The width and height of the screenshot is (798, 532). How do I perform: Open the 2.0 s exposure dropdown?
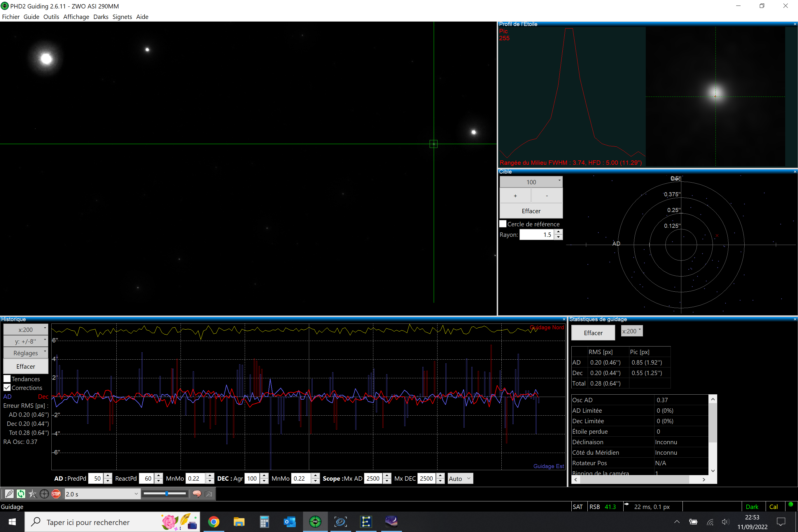tap(102, 494)
